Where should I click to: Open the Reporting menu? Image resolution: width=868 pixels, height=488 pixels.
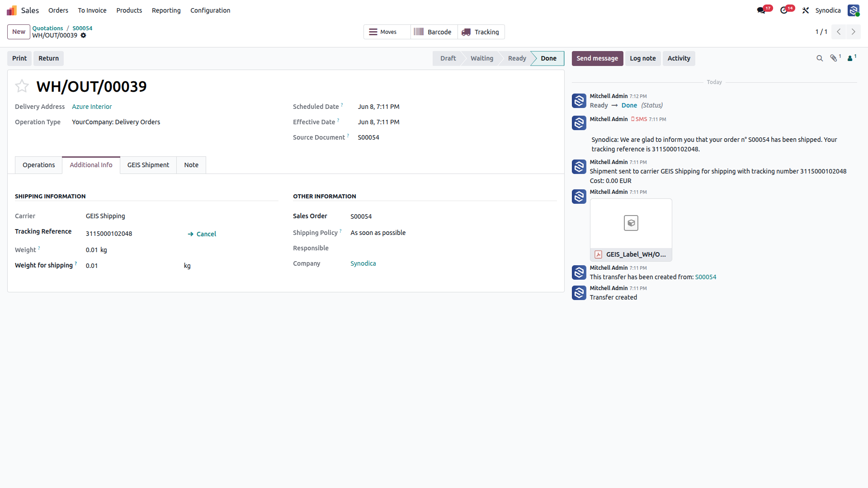[x=166, y=10]
